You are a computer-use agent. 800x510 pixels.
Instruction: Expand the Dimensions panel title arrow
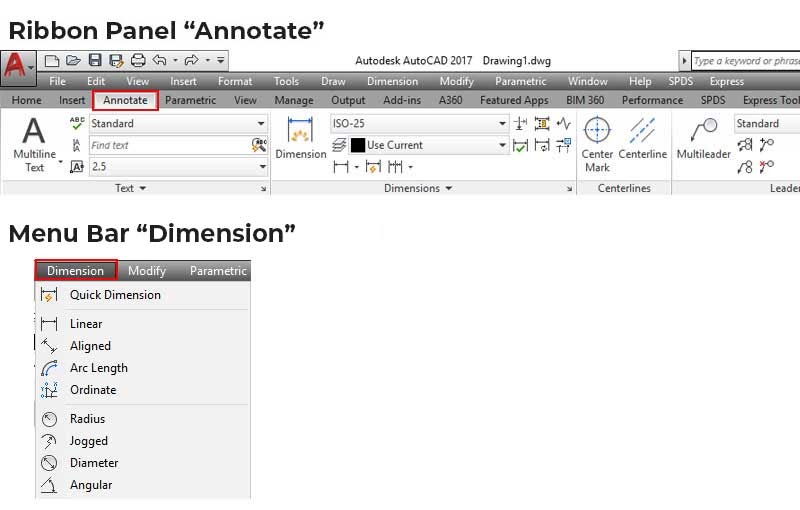tap(448, 188)
